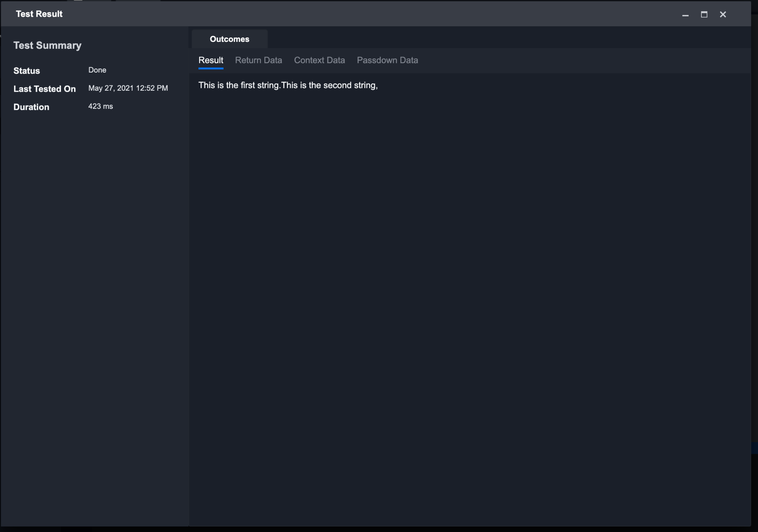The image size is (758, 532).
Task: View the Context Data tab
Action: [x=319, y=60]
